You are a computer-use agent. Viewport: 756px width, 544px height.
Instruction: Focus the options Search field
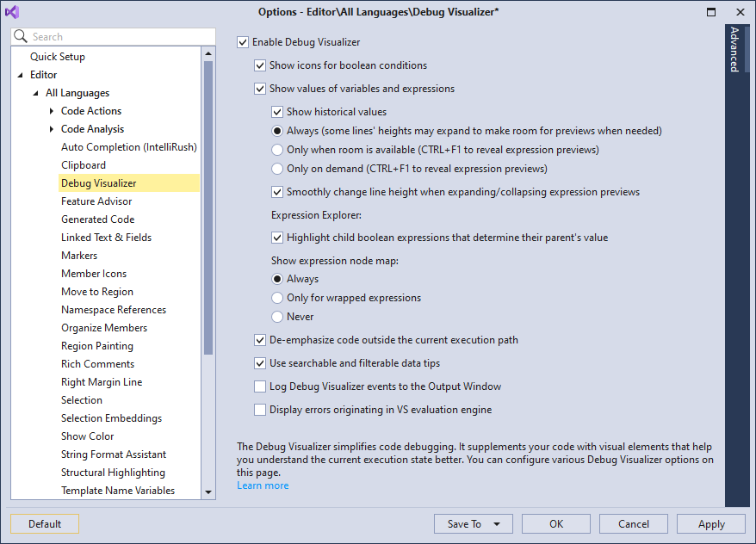pos(114,37)
